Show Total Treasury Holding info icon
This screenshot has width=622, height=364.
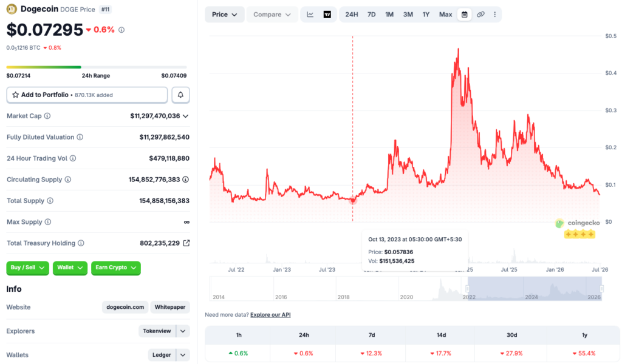(81, 243)
